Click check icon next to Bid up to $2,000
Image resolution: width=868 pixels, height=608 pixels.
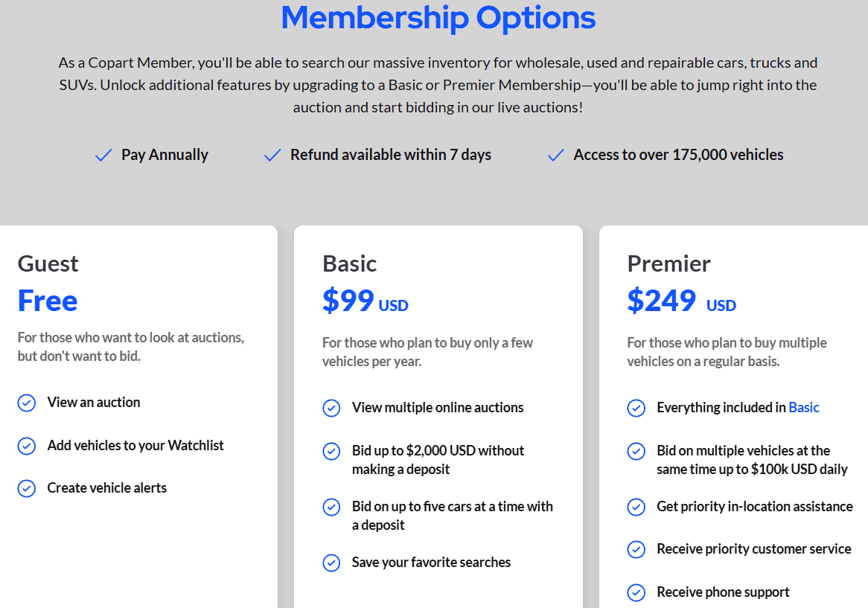pos(331,452)
